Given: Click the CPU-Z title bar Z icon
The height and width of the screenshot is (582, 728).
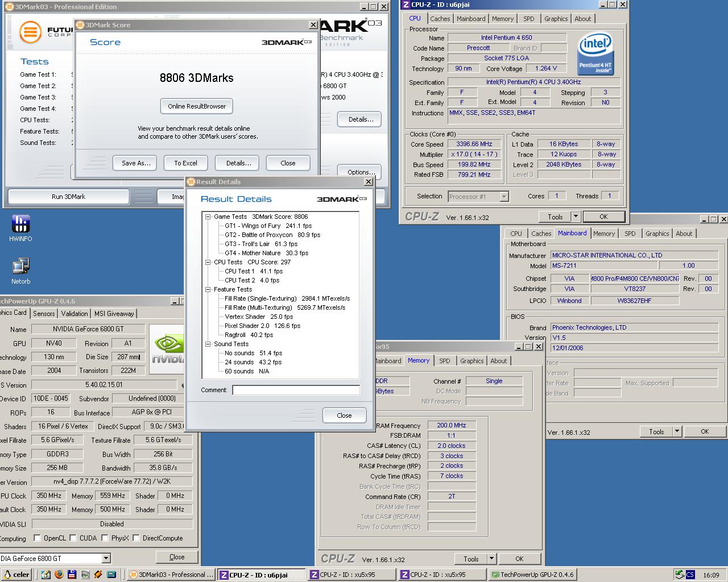Looking at the screenshot, I should pos(406,5).
